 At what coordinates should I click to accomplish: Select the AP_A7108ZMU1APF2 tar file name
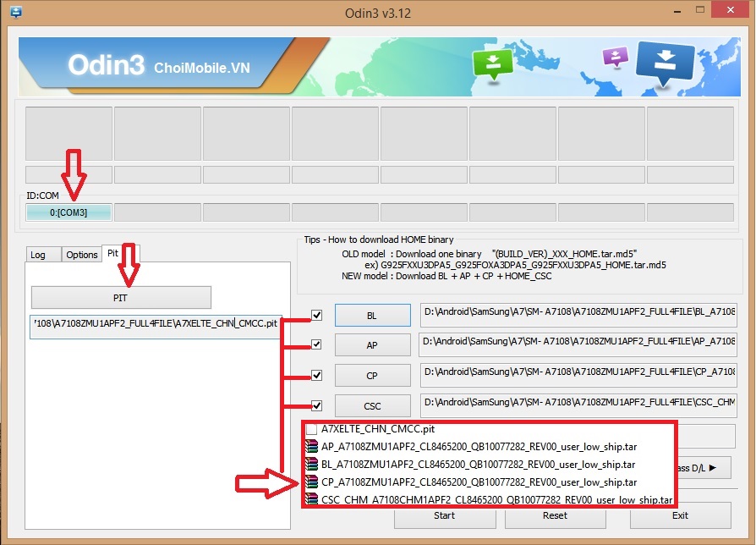click(x=479, y=447)
